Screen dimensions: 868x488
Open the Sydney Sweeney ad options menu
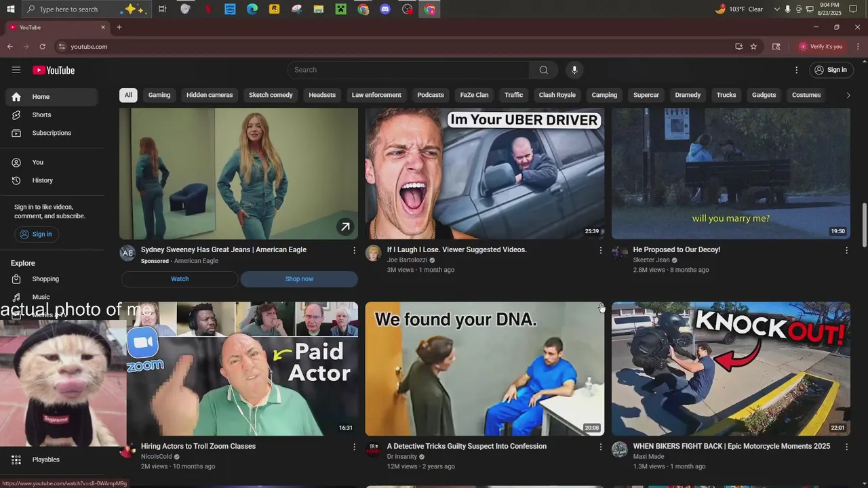(354, 250)
